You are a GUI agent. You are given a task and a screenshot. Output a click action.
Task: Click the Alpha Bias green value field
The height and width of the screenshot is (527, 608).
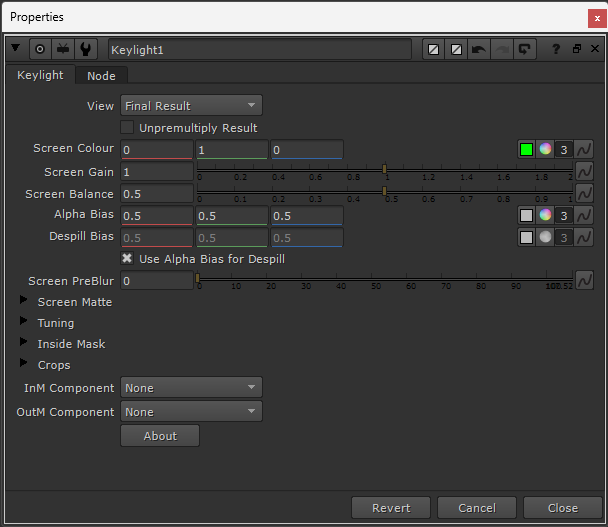click(x=231, y=216)
